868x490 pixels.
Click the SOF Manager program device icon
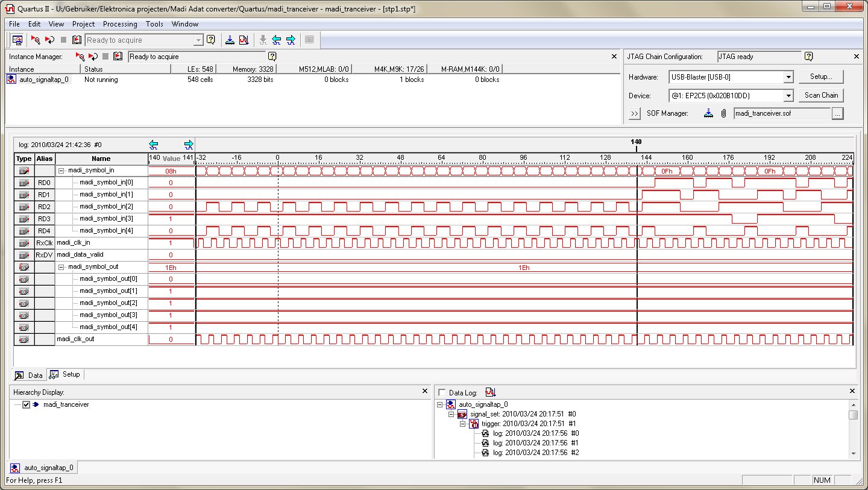[x=709, y=113]
